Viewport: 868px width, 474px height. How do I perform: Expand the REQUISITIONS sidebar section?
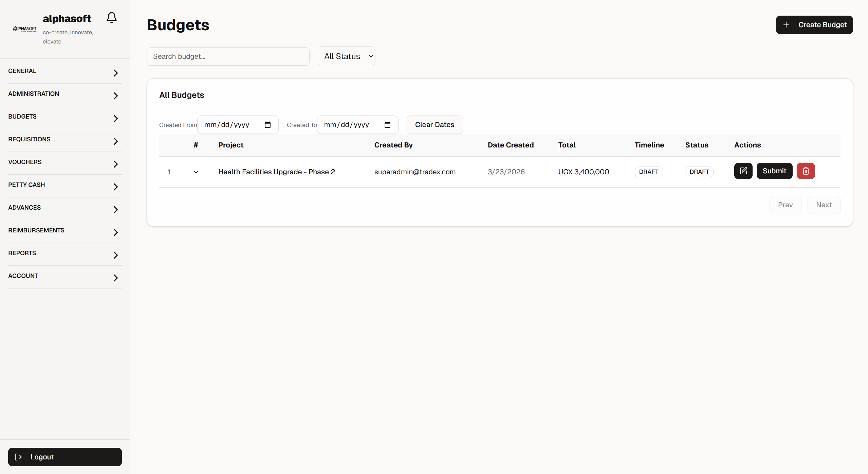click(64, 140)
